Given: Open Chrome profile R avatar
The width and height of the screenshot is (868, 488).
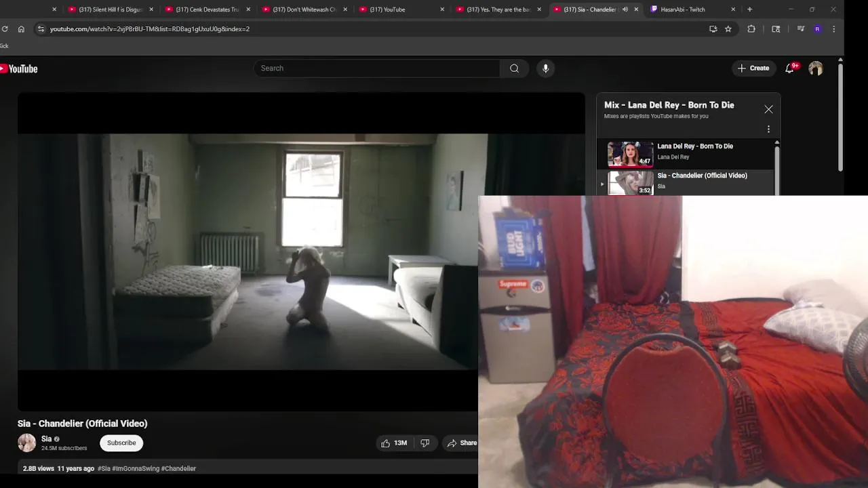Looking at the screenshot, I should coord(817,29).
